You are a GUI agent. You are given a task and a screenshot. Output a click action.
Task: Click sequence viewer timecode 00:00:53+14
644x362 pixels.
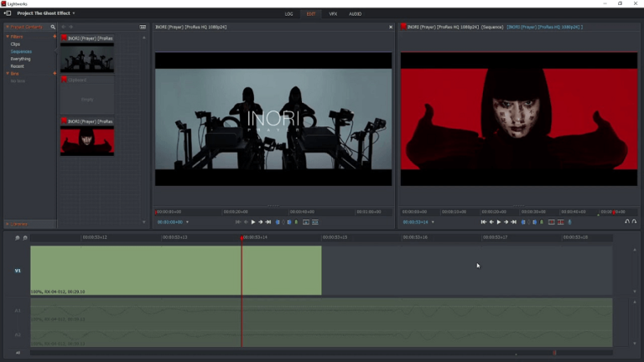[x=415, y=222]
